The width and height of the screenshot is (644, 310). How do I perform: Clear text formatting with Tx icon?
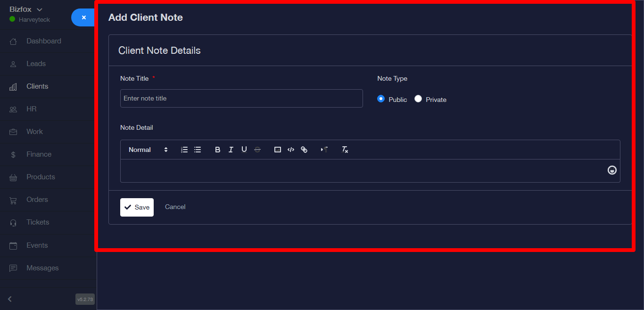click(x=345, y=150)
